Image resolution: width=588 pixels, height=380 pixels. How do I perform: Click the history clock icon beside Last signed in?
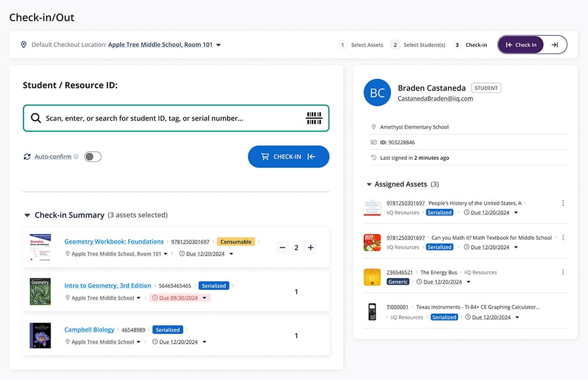click(373, 157)
